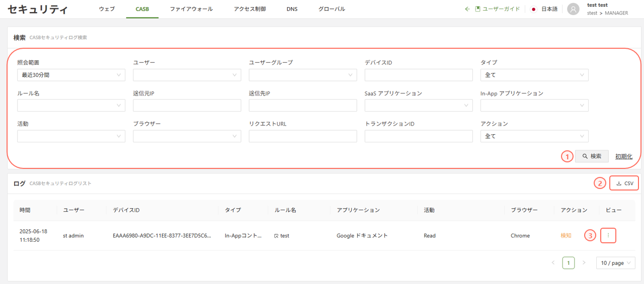Download logs with the CSV button
Screen dimensions: 644x284
(x=624, y=183)
